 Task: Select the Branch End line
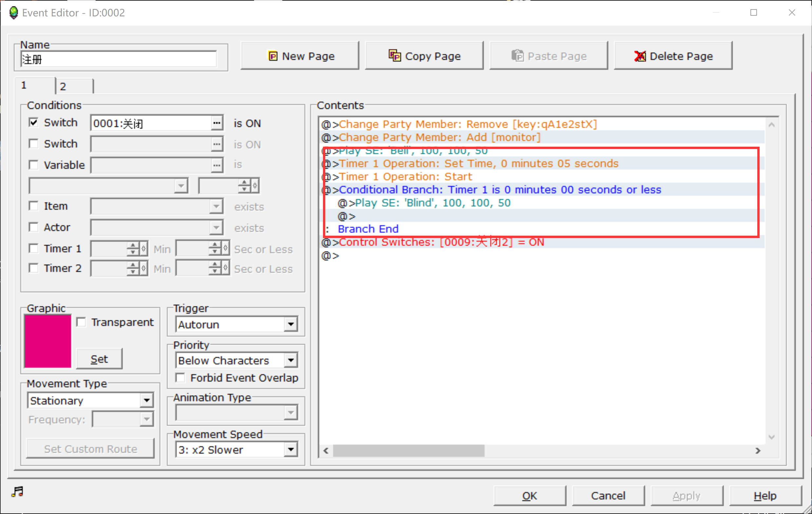(x=542, y=229)
